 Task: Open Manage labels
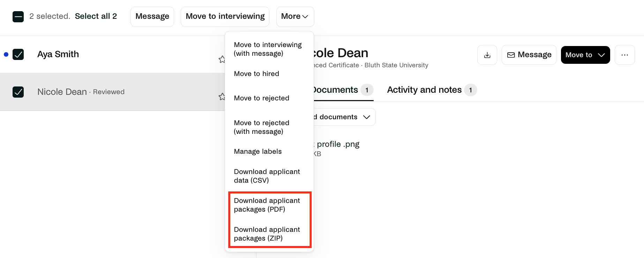(257, 151)
